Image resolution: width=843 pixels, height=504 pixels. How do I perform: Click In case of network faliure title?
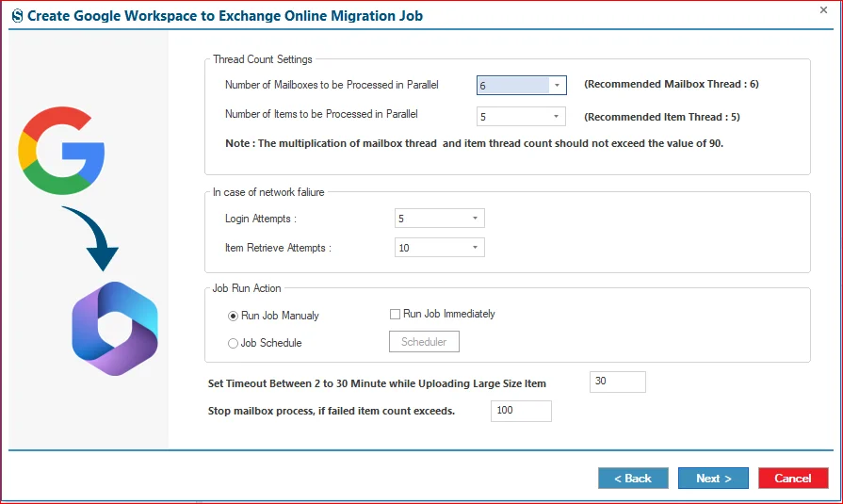(x=268, y=192)
